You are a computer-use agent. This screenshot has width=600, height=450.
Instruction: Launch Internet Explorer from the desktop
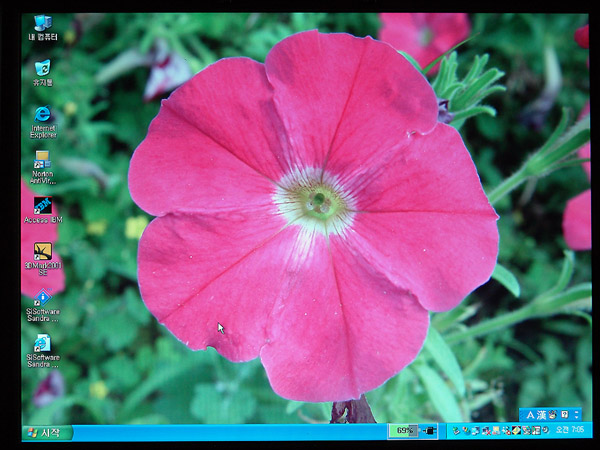tap(43, 122)
